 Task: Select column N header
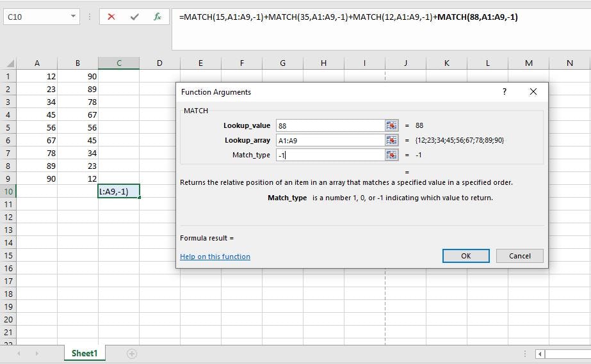tap(569, 63)
